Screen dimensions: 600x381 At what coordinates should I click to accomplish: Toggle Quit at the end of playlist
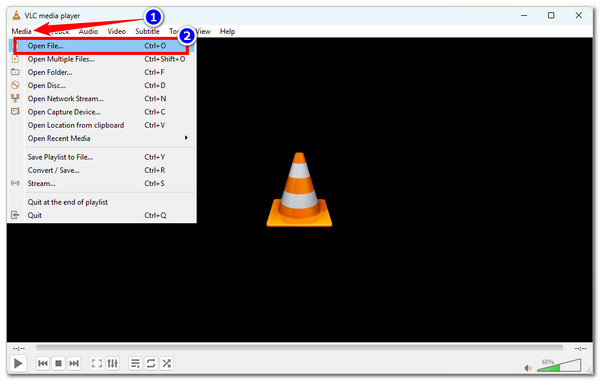click(x=101, y=202)
